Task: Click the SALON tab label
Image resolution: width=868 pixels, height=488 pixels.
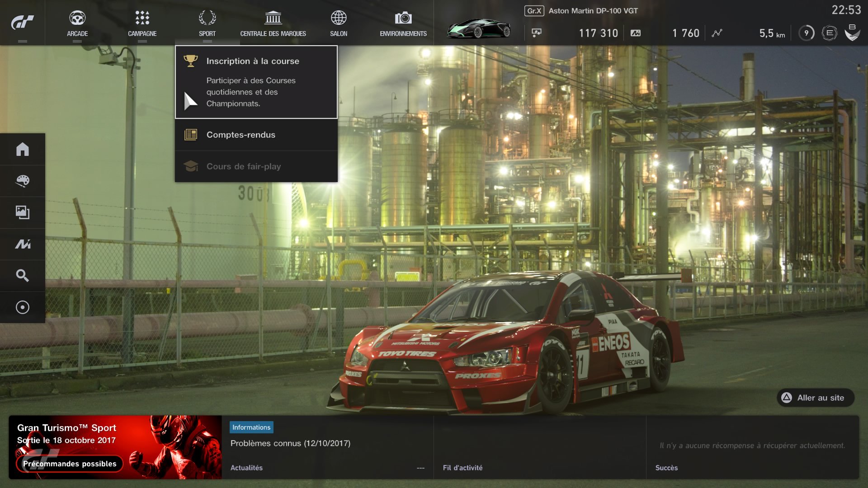Action: (339, 34)
